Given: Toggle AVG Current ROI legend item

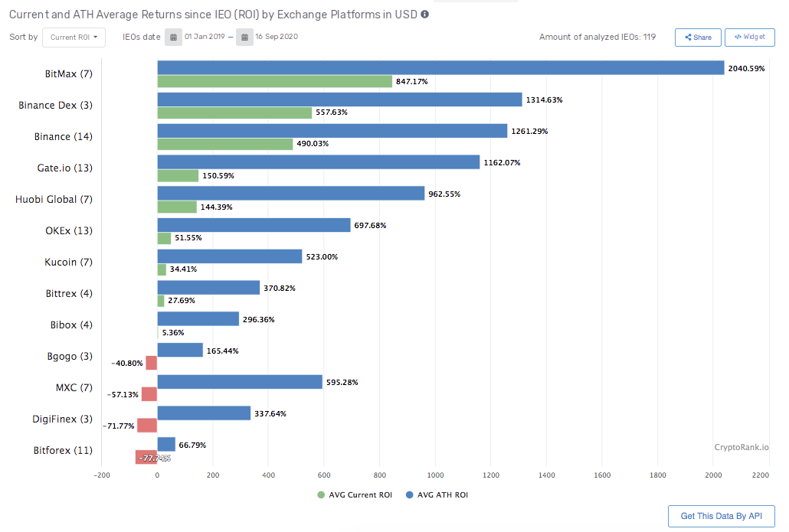Looking at the screenshot, I should click(x=355, y=494).
